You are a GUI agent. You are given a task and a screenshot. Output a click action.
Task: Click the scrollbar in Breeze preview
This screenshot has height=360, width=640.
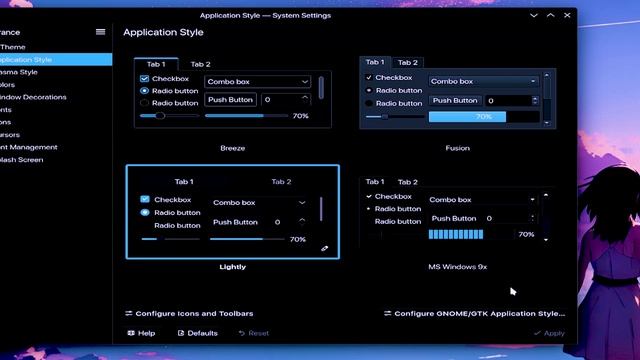point(321,87)
